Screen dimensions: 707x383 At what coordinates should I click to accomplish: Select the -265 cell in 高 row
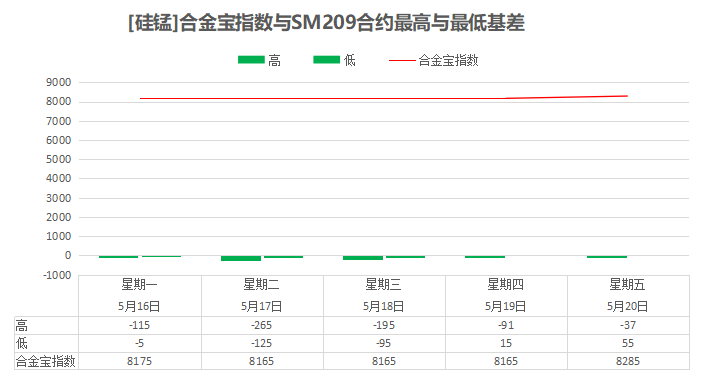pos(262,325)
